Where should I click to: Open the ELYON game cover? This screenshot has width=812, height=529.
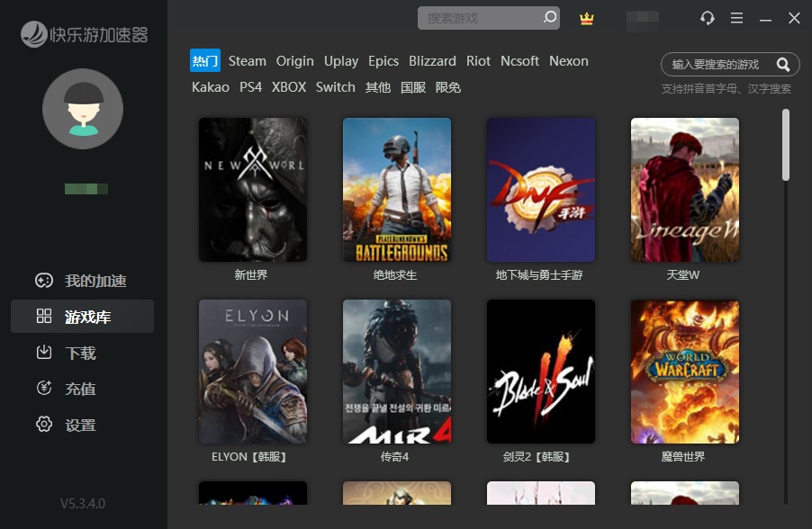pyautogui.click(x=253, y=372)
